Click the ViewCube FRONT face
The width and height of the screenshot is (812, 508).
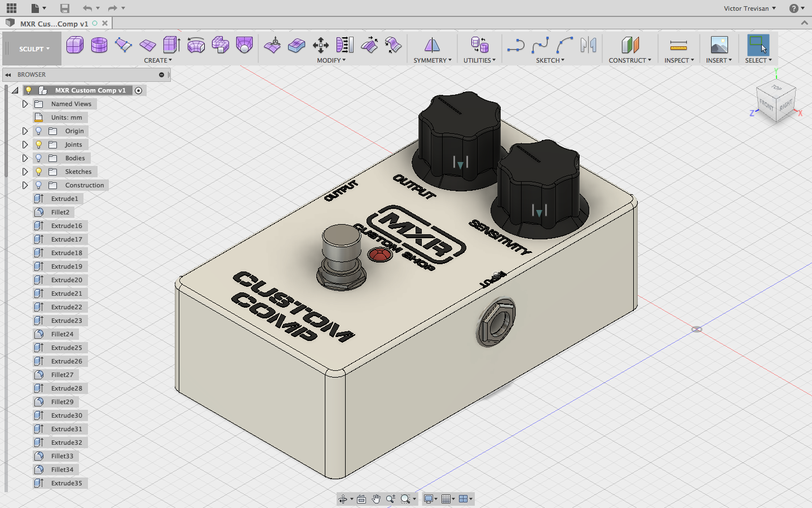[766, 105]
